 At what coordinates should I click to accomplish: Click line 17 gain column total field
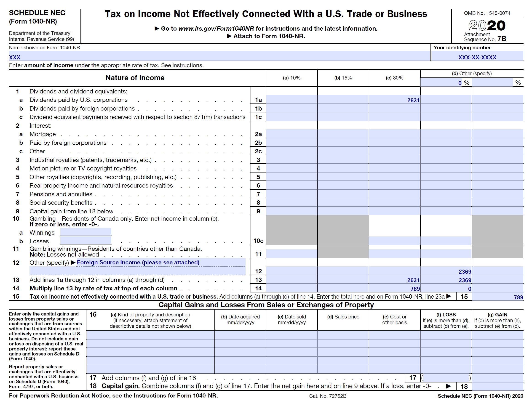point(498,378)
